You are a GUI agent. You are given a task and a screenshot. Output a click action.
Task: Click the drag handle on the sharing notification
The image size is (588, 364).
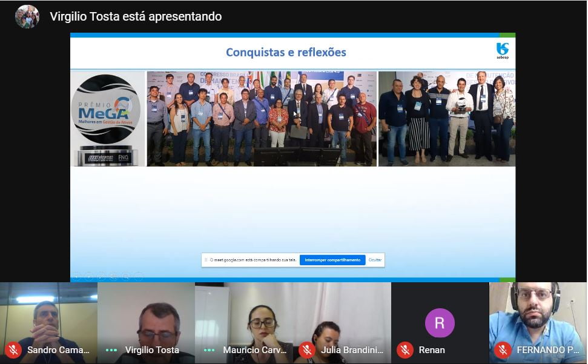click(x=206, y=260)
